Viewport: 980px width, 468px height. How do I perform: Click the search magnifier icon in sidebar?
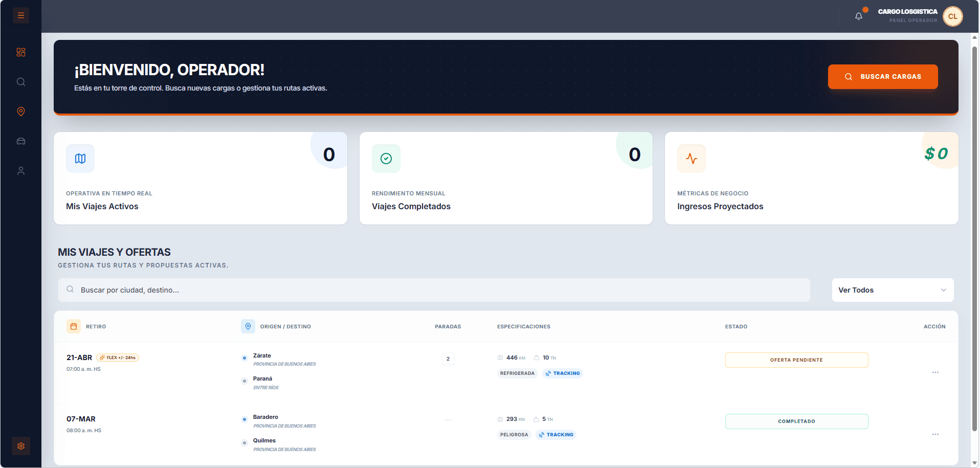click(x=21, y=82)
